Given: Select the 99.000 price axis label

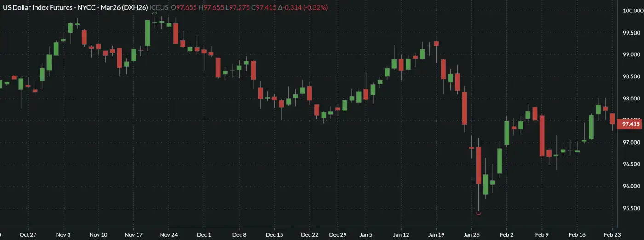Looking at the screenshot, I should (631, 55).
